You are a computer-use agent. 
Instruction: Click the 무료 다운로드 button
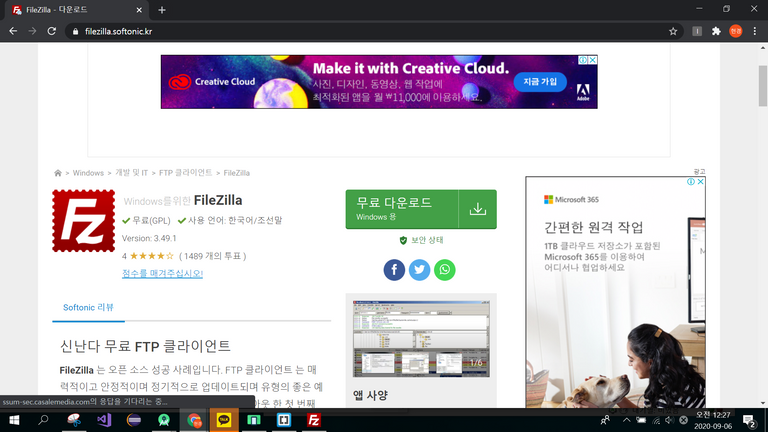[402, 209]
